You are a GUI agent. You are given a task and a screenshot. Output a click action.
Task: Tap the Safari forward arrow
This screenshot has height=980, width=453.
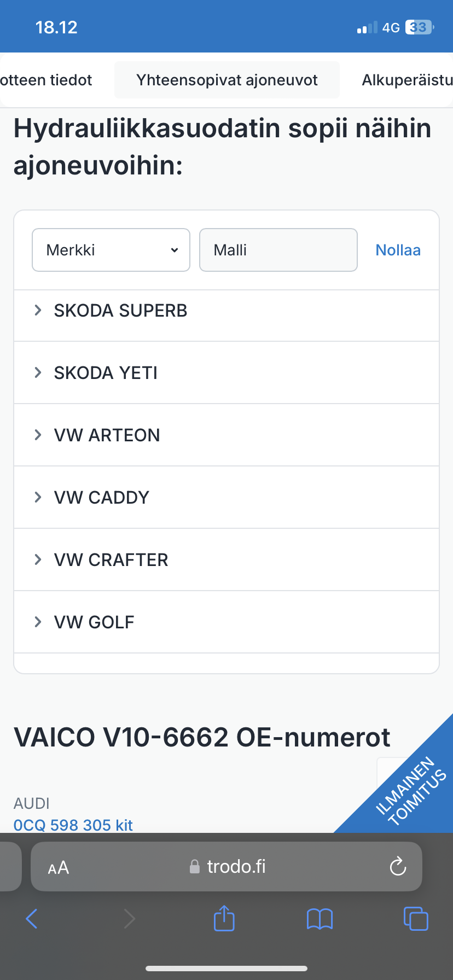(x=129, y=919)
